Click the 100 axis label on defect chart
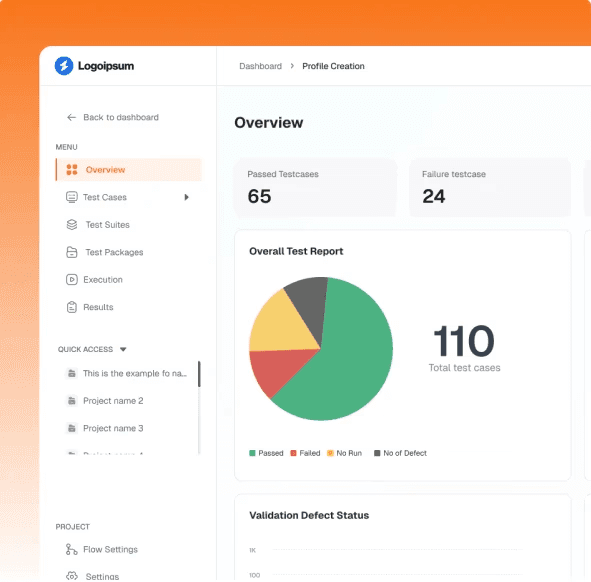Viewport: 591px width, 582px height. coord(254,575)
